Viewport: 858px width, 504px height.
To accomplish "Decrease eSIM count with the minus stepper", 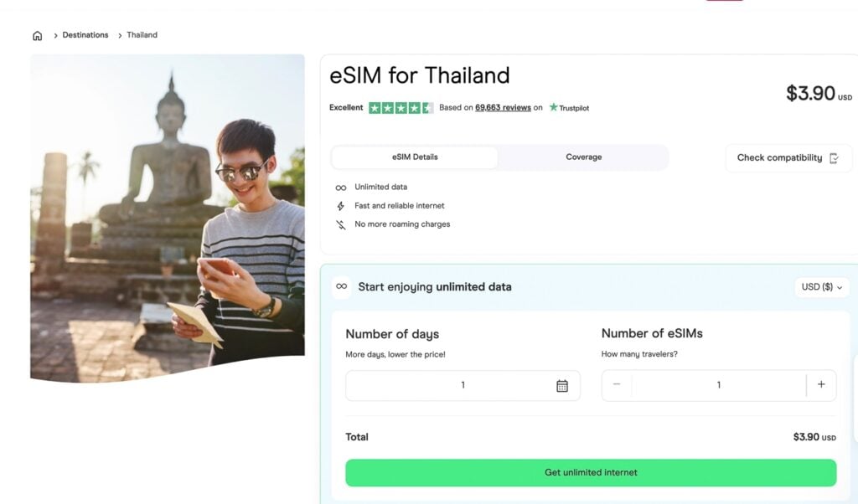I will (x=616, y=384).
